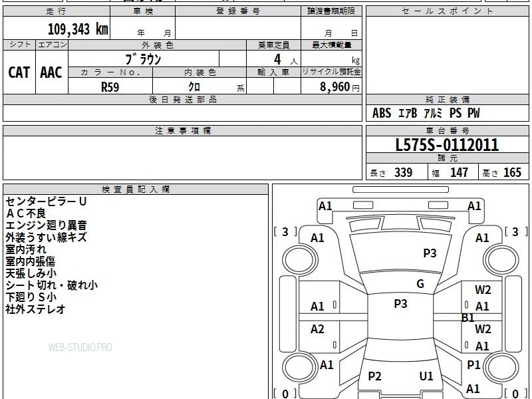
Task: Select seating capacity value 4
Action: pos(277,59)
